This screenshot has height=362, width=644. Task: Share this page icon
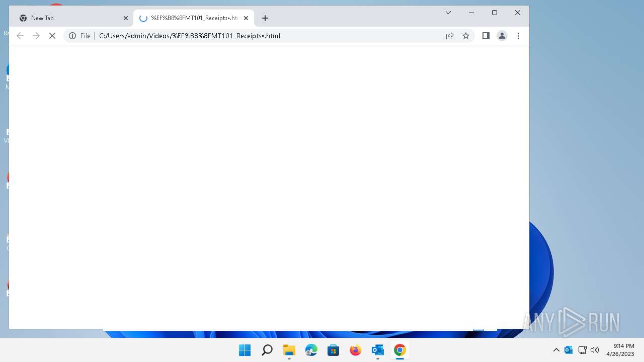pyautogui.click(x=450, y=36)
